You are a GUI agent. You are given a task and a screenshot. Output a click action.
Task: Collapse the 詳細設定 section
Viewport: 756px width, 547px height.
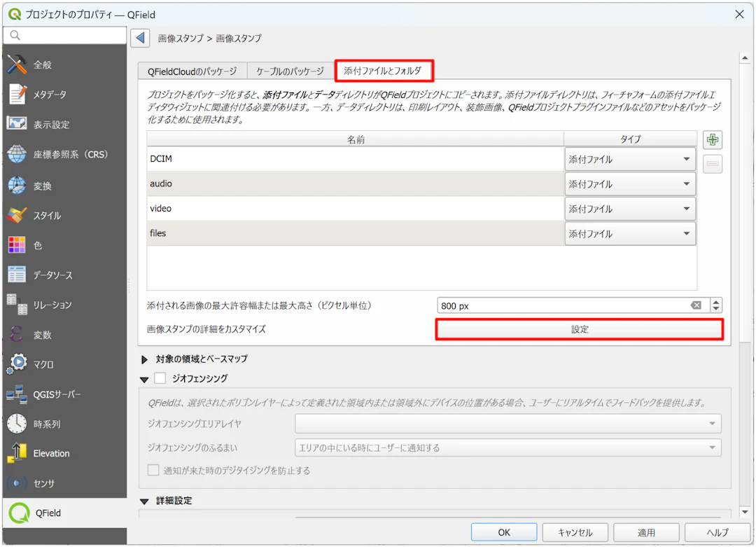[144, 501]
